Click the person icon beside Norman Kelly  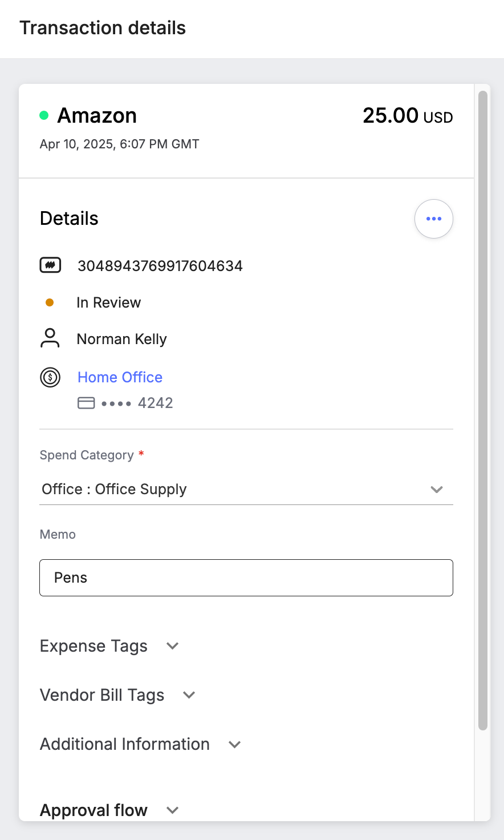point(50,338)
